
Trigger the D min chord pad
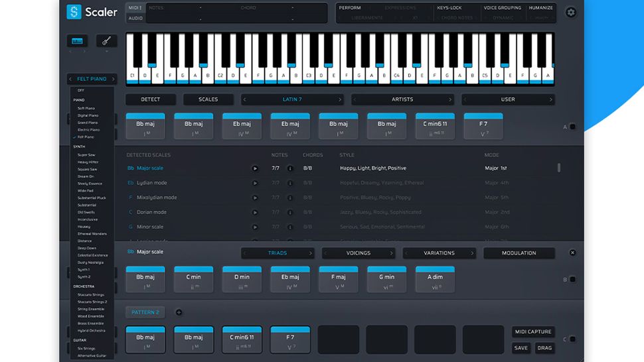242,280
